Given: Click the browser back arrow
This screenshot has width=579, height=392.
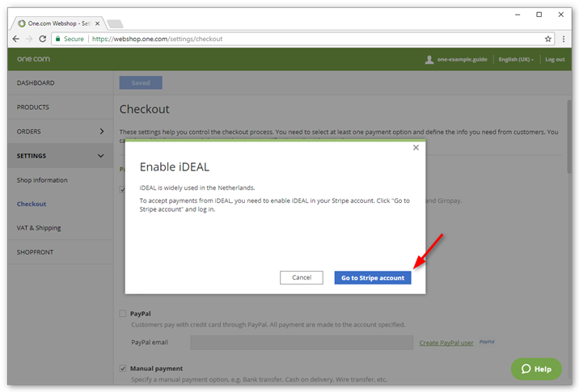Looking at the screenshot, I should [x=16, y=39].
